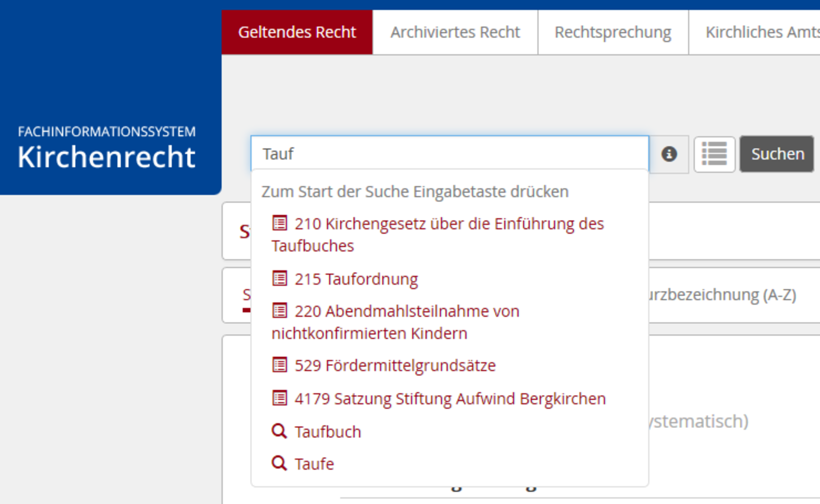Open the Kirchliches Amtsblatt tab
Viewport: 820px width, 504px height.
coord(760,32)
